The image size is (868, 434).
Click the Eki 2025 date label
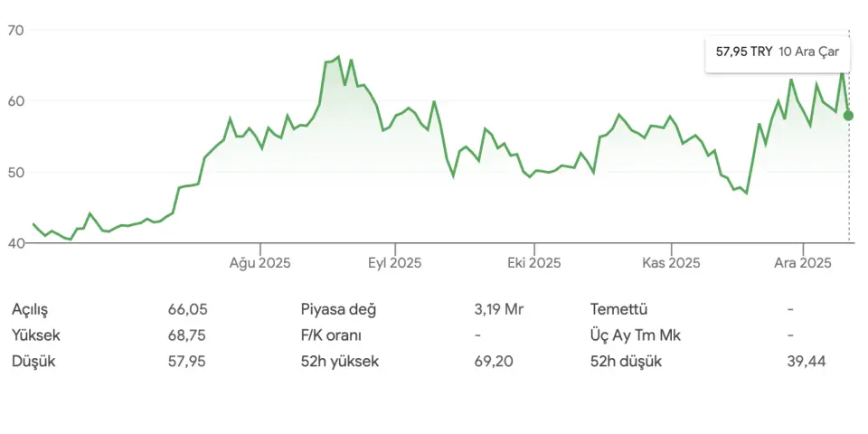pyautogui.click(x=533, y=263)
